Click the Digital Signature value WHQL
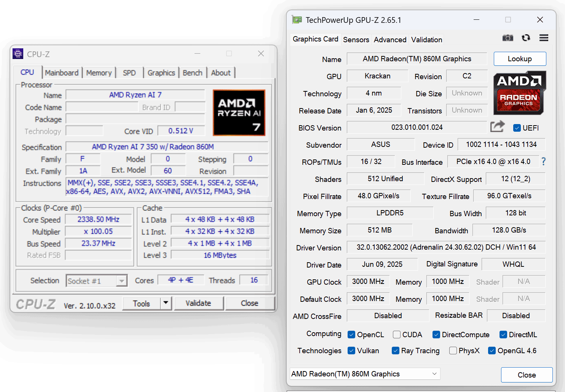 click(x=513, y=264)
